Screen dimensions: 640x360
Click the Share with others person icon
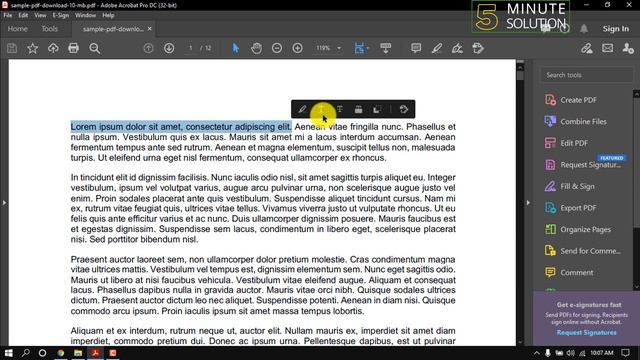628,48
